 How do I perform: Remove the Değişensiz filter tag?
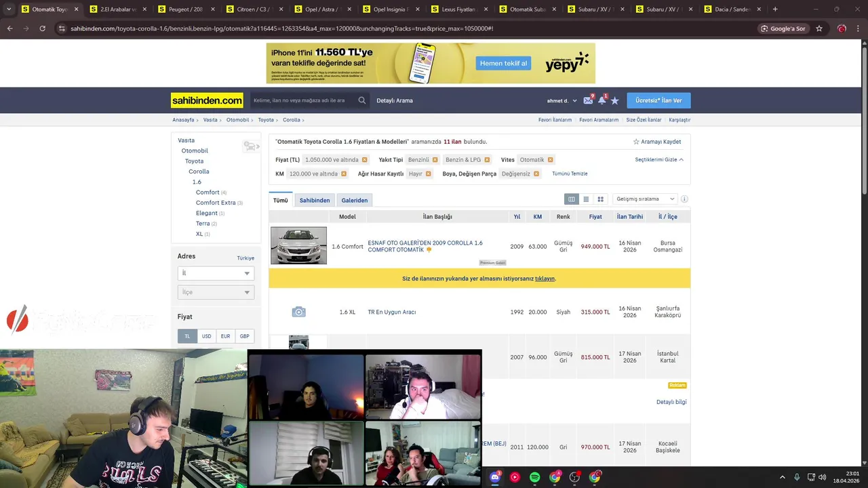tap(536, 174)
